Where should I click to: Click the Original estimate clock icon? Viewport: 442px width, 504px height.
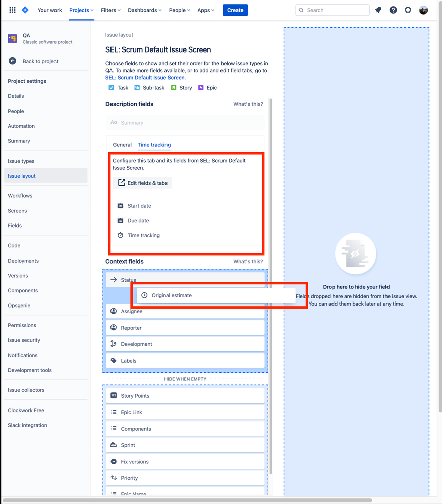[144, 295]
